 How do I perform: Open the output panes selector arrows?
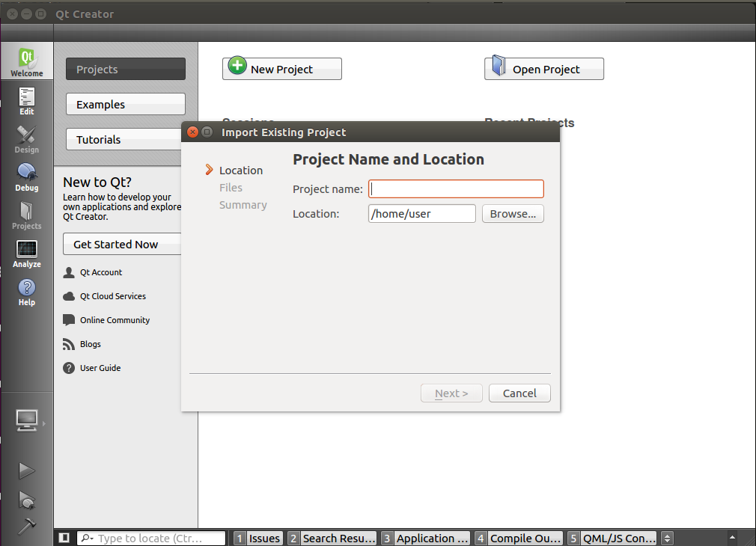point(667,539)
